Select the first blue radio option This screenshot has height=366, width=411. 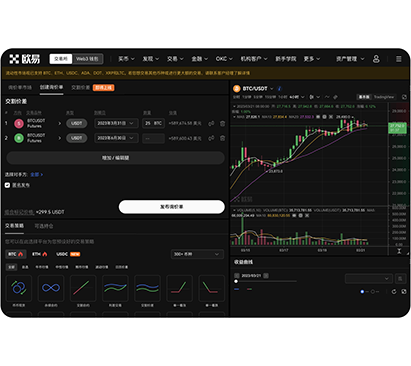[362, 292]
